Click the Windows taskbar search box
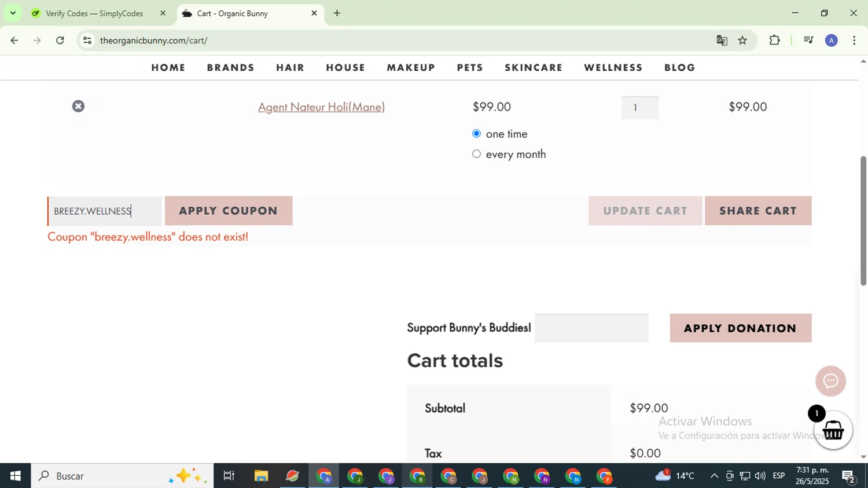Screen dimensions: 868x488 pos(122,476)
